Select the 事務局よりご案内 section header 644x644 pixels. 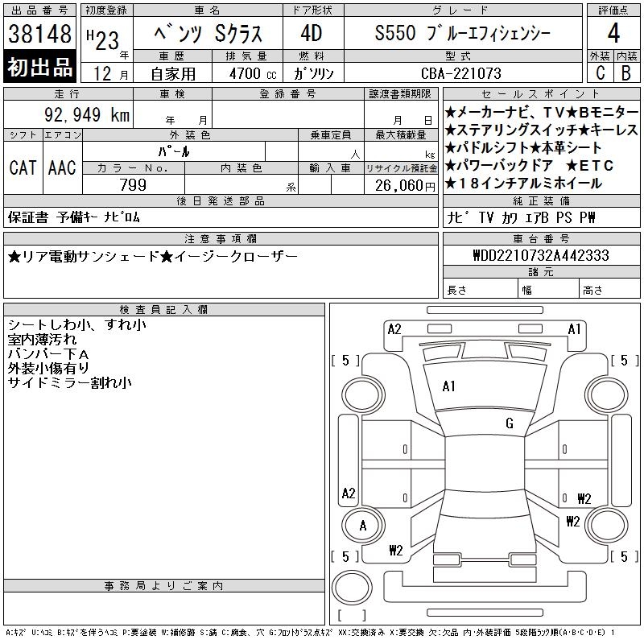pyautogui.click(x=164, y=586)
